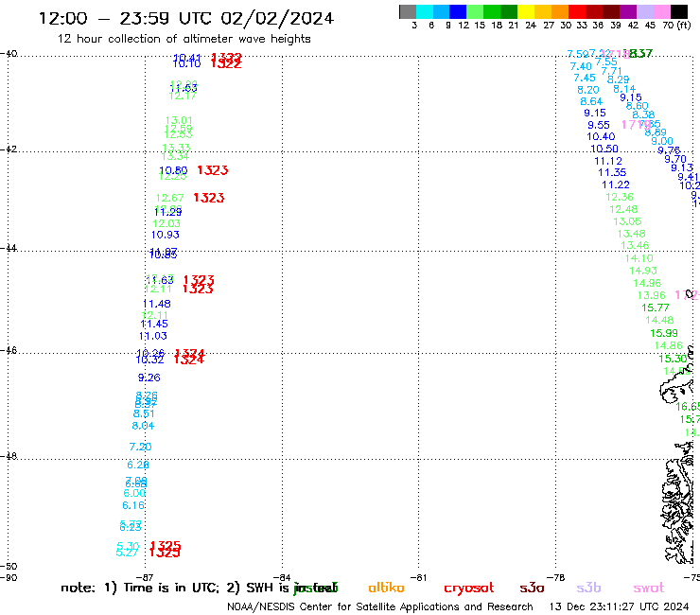Click the wave height value '13.05'
Screen dimensions: 700x615
[x=627, y=221]
